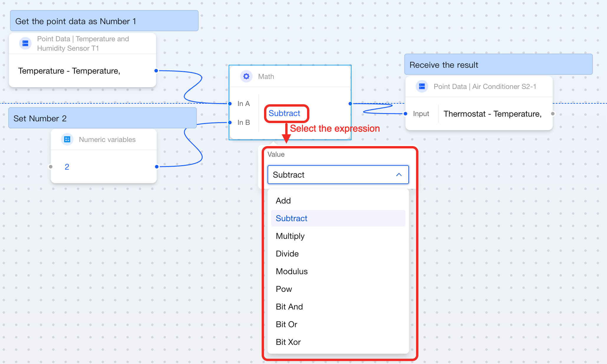Click the Thermostat - Temperature input field
The image size is (607, 364).
(x=492, y=114)
